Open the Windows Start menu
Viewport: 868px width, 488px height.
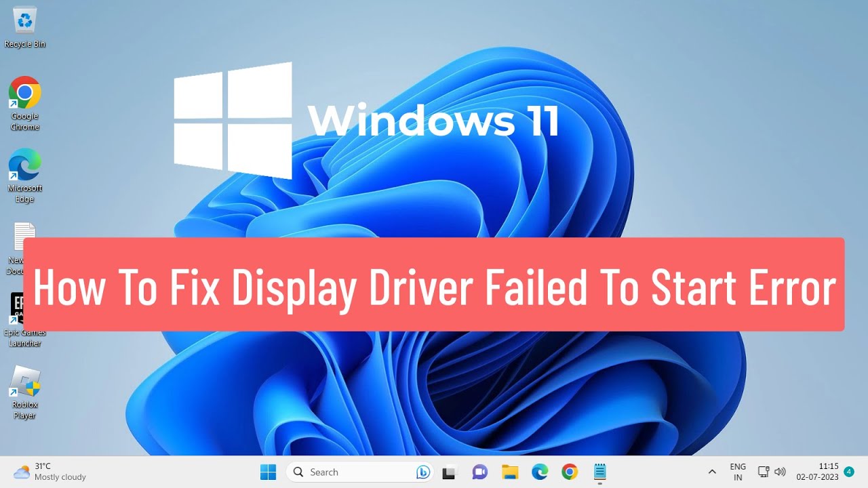click(269, 472)
